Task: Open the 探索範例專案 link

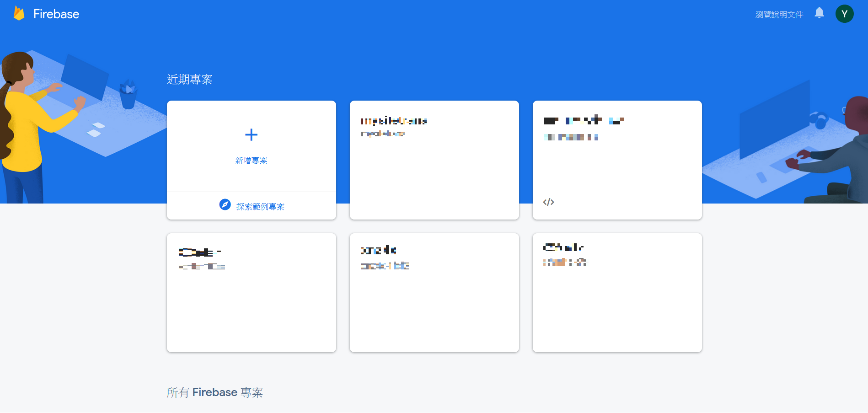Action: point(260,207)
